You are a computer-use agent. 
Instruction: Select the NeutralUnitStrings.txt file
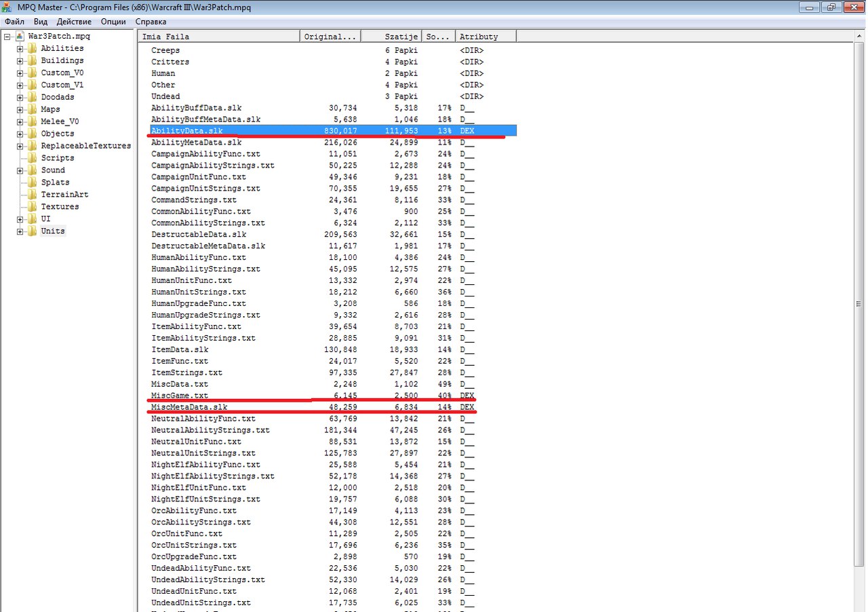point(333,453)
